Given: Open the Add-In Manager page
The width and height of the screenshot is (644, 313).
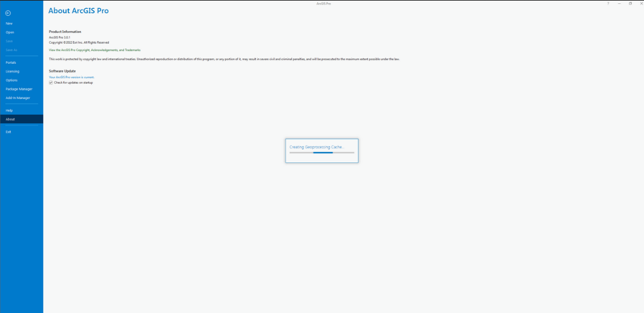Looking at the screenshot, I should point(18,98).
